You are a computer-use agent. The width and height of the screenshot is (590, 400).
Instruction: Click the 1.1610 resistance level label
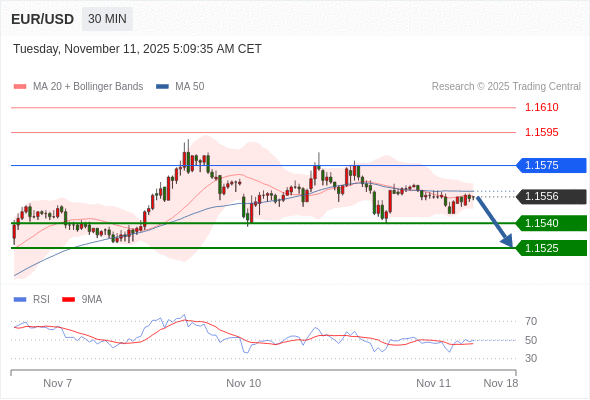click(541, 108)
